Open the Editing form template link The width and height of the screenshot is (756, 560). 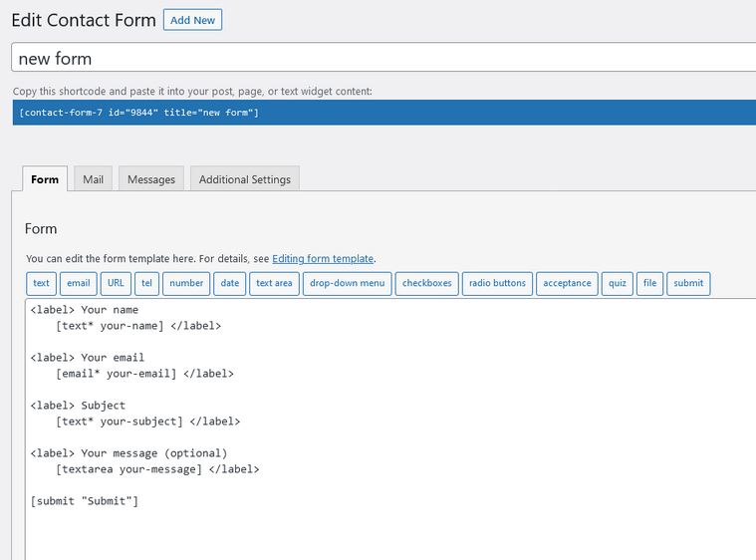pyautogui.click(x=323, y=258)
